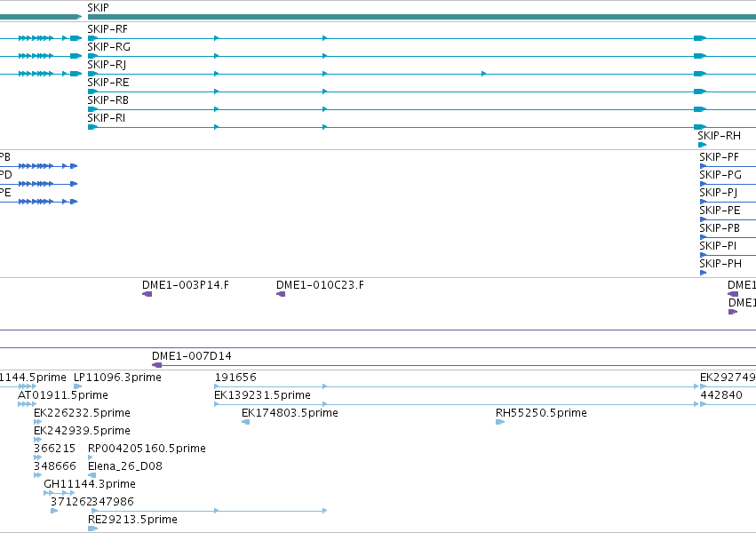Click the GH11144.3prime EST label
This screenshot has width=756, height=533.
[90, 484]
